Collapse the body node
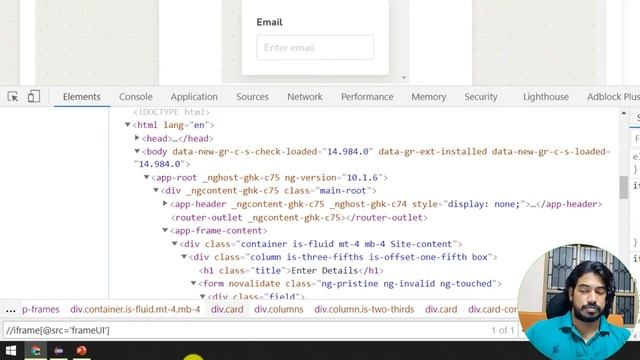The image size is (640, 360). pos(137,151)
